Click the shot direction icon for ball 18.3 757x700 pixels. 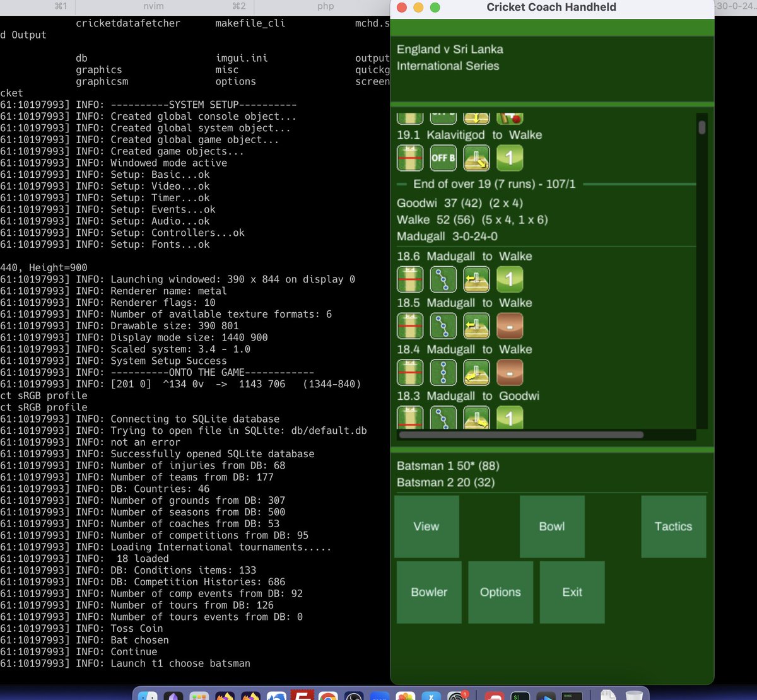(476, 417)
